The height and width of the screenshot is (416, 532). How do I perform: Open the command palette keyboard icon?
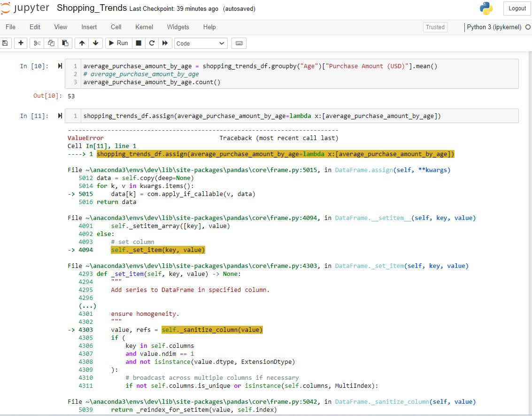coord(239,43)
